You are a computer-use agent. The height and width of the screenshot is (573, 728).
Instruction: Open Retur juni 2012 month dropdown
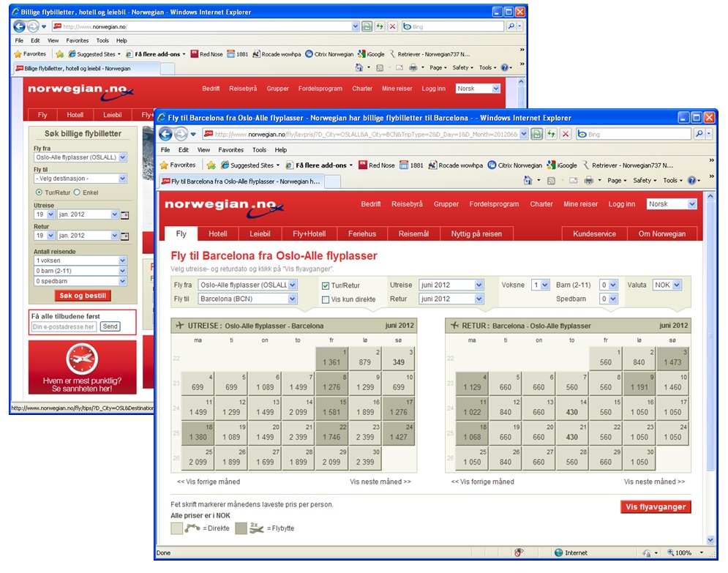(451, 299)
